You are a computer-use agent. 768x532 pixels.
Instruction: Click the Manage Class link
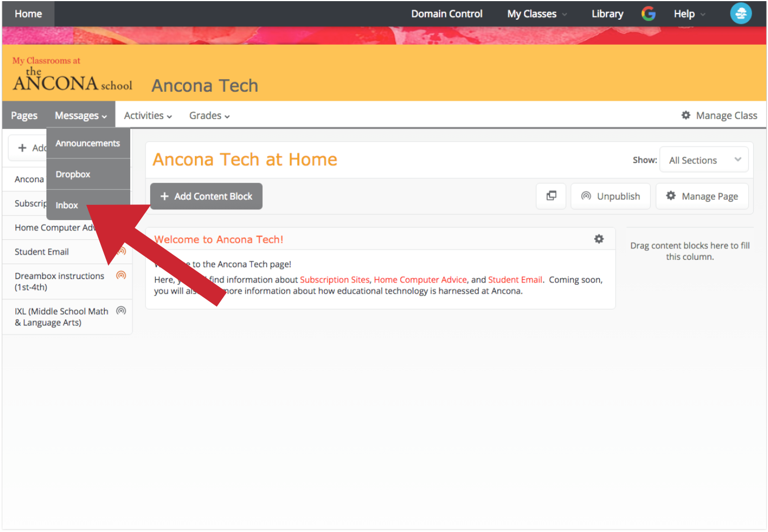[719, 115]
